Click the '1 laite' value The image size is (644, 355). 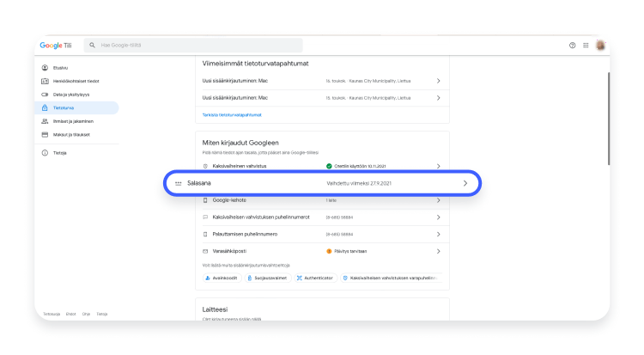(331, 200)
